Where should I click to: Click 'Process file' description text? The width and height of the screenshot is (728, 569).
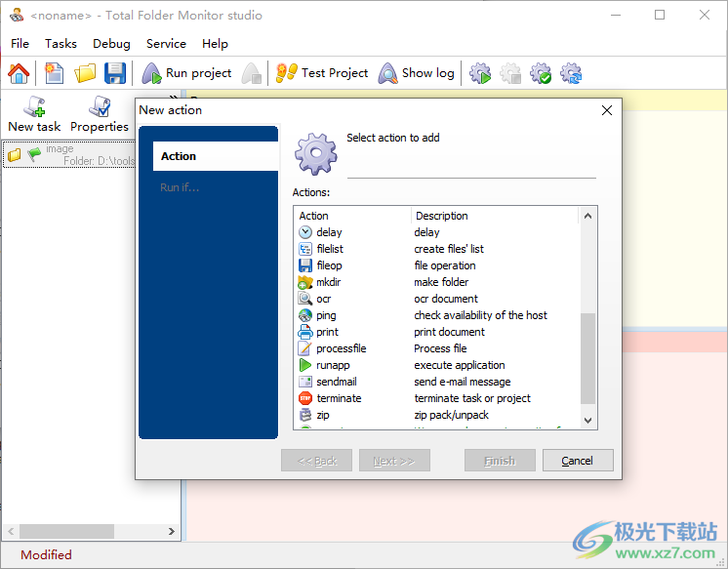(x=440, y=348)
